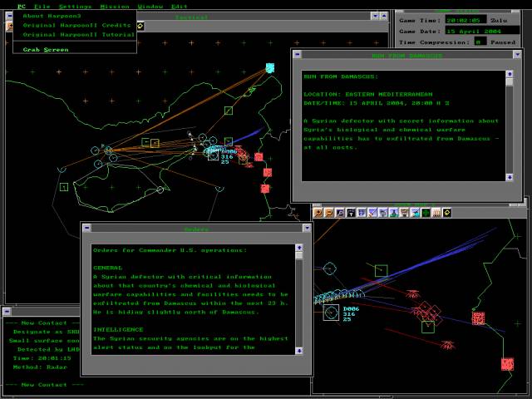
Task: Choose Original HarpoonII Credits menu entry
Action: click(75, 25)
